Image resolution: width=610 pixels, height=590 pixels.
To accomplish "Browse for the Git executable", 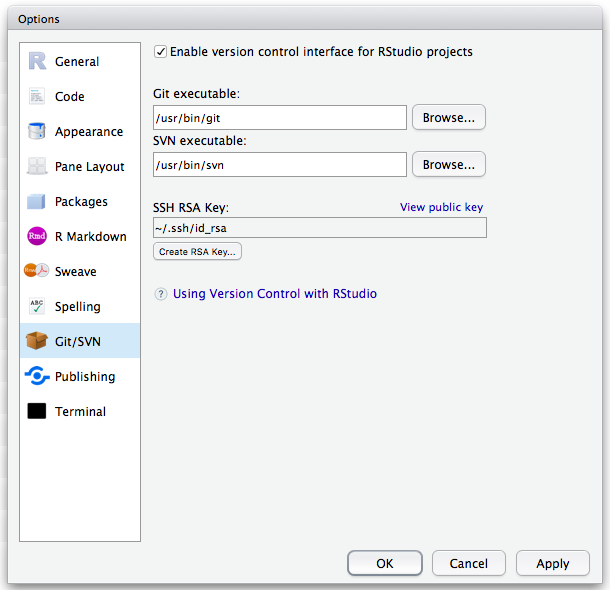I will click(x=448, y=117).
